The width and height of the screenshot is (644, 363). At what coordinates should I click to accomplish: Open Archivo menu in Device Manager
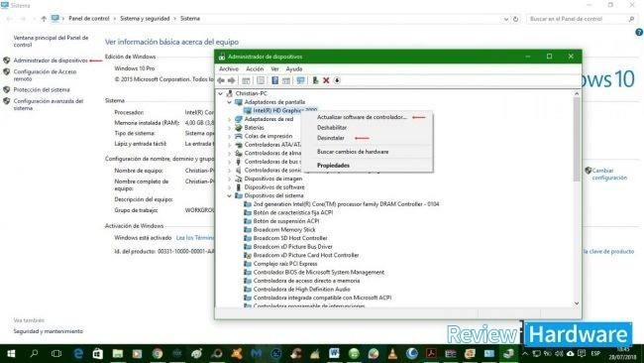229,68
